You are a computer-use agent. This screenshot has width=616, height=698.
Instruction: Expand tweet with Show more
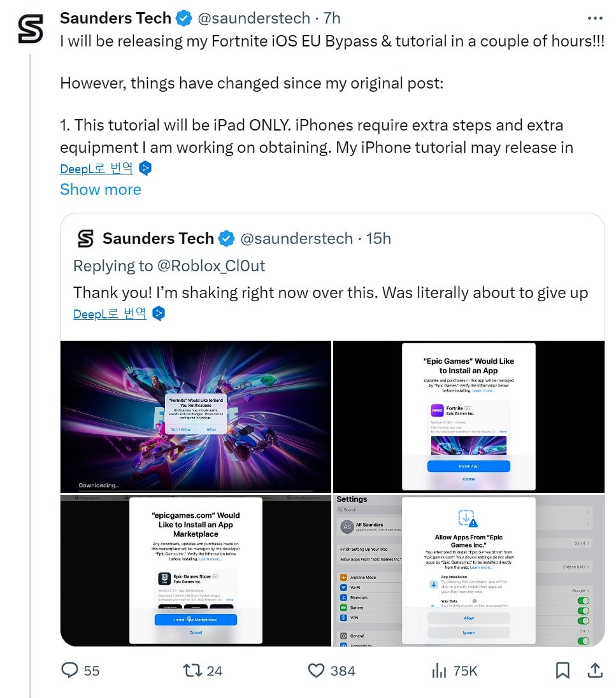[x=101, y=189]
